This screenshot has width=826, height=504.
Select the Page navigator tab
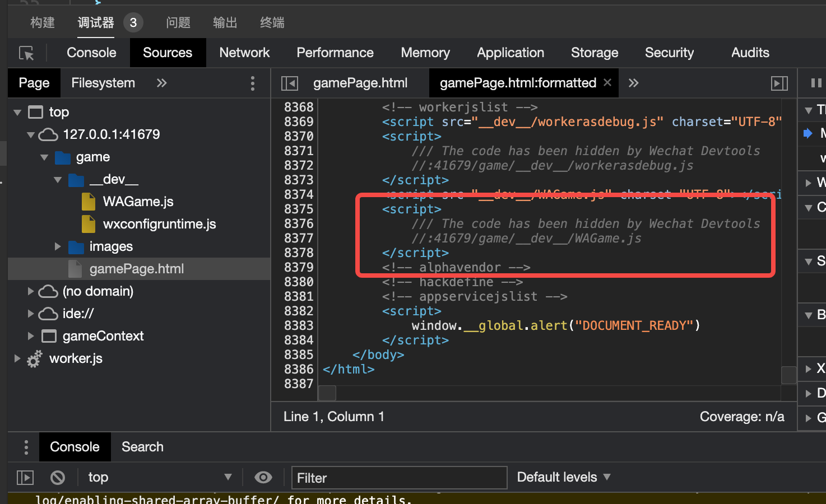[34, 83]
